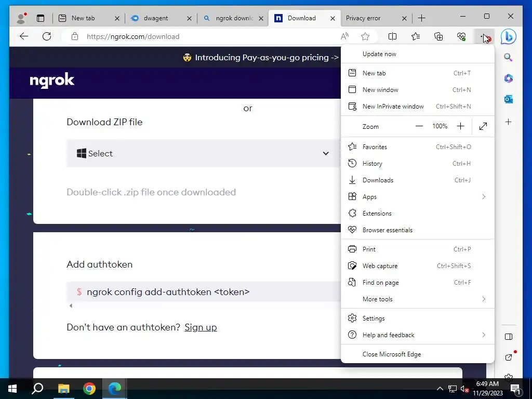Image resolution: width=532 pixels, height=399 pixels.
Task: Open Read aloud icon in address bar
Action: 344,36
